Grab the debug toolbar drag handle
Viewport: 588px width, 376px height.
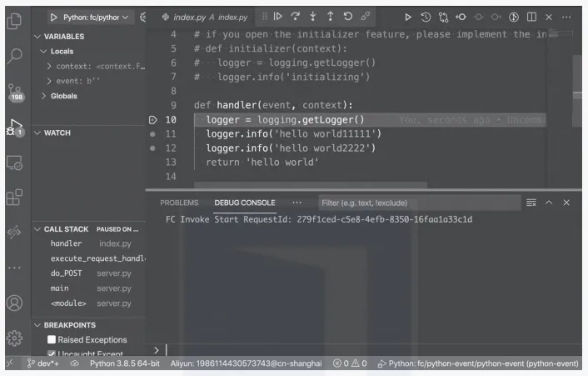coord(265,16)
